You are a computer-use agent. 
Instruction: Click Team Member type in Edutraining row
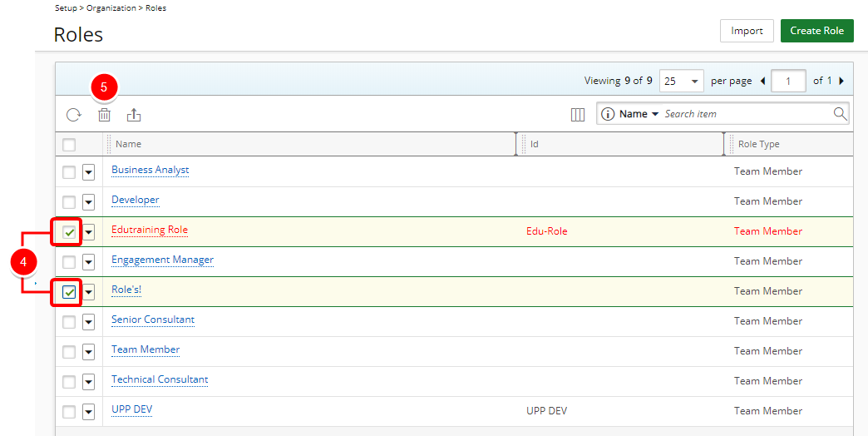(x=767, y=231)
